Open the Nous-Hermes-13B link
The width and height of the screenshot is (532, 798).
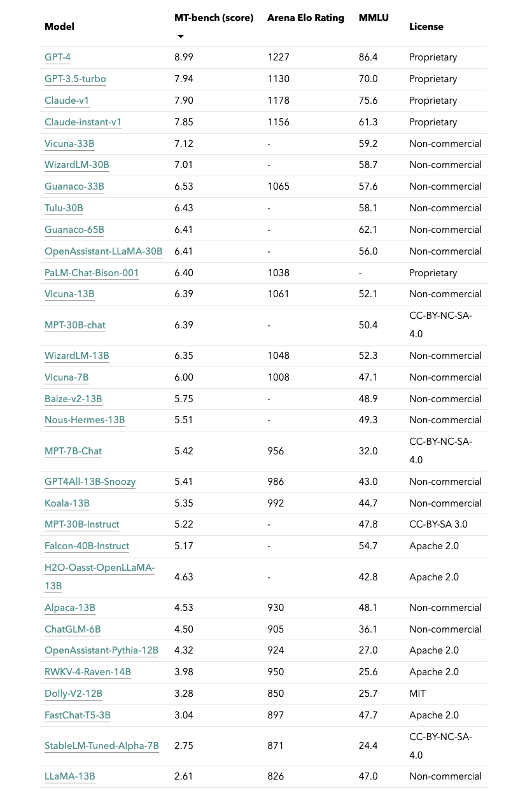(85, 420)
